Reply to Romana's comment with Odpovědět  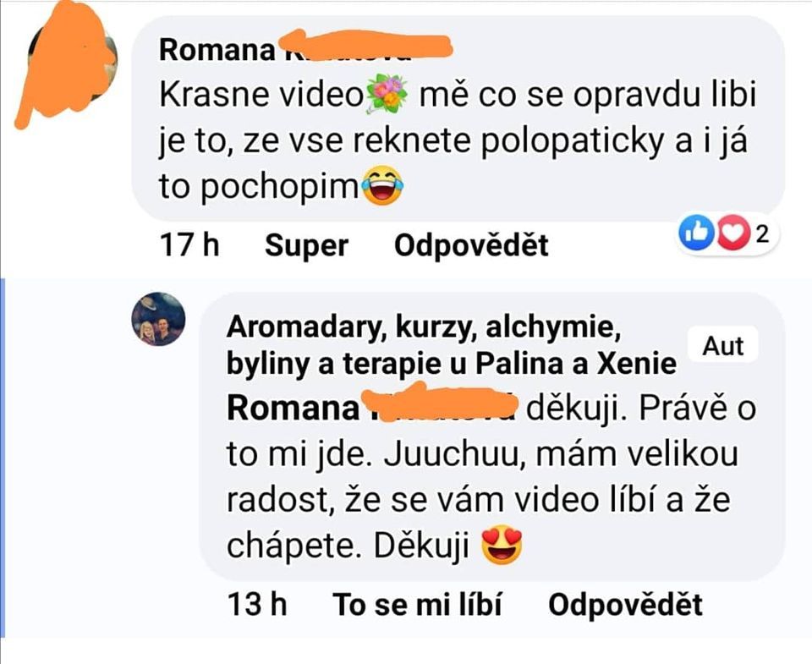tap(471, 245)
